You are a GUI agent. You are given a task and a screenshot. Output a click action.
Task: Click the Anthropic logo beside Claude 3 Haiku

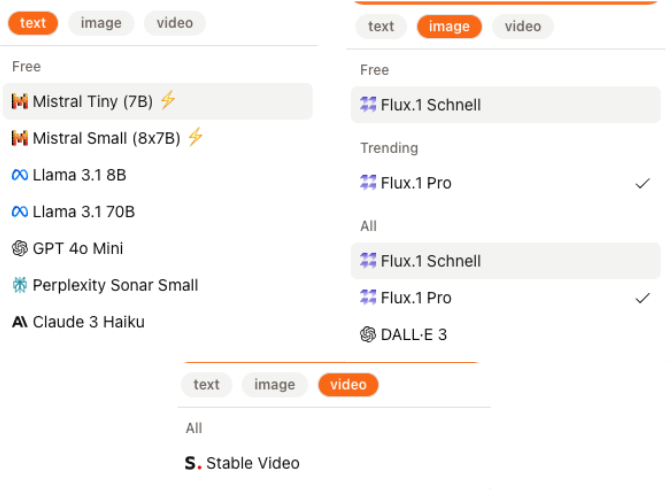tap(20, 322)
